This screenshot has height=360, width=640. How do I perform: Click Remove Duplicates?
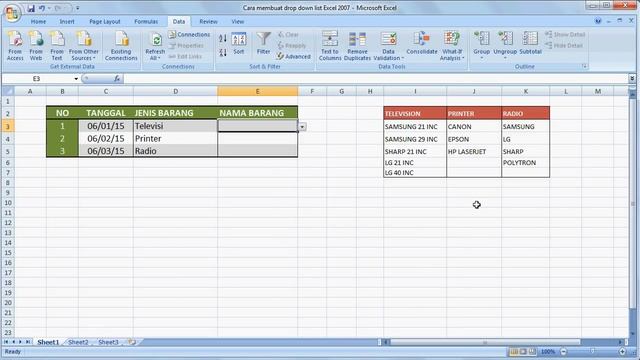pyautogui.click(x=357, y=46)
